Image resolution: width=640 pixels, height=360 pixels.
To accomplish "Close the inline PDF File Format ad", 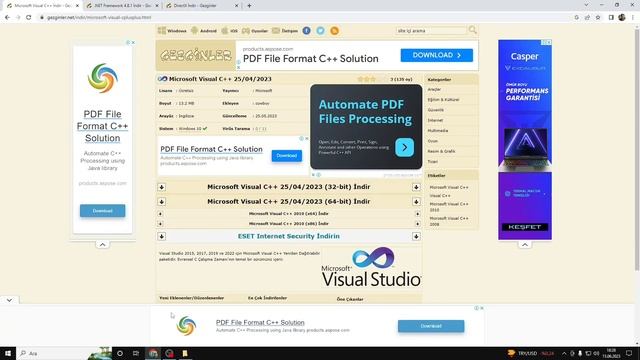I will (307, 139).
